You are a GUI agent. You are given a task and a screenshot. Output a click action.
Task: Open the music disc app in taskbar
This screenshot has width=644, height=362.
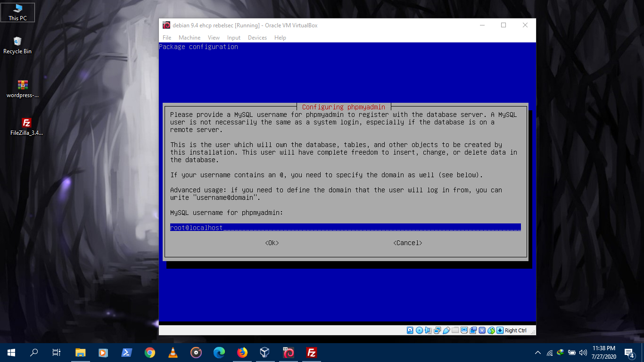point(196,353)
